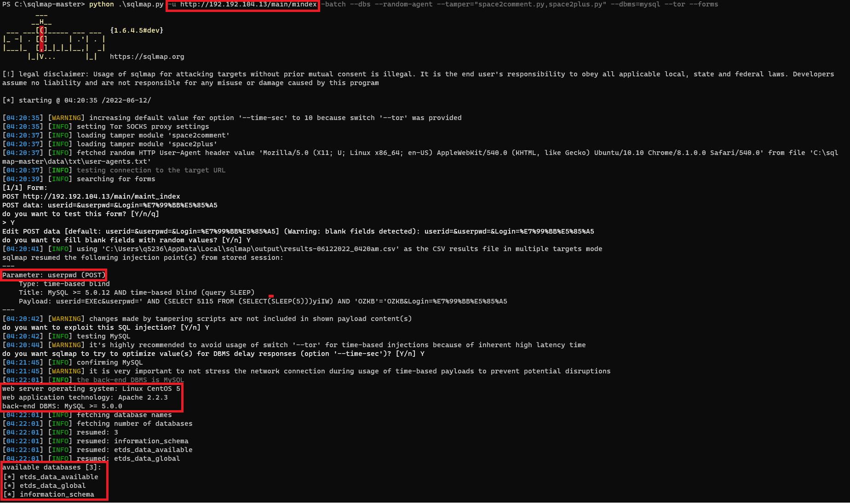The width and height of the screenshot is (850, 504).
Task: Click 'fetching number of databases' line
Action: tap(98, 424)
